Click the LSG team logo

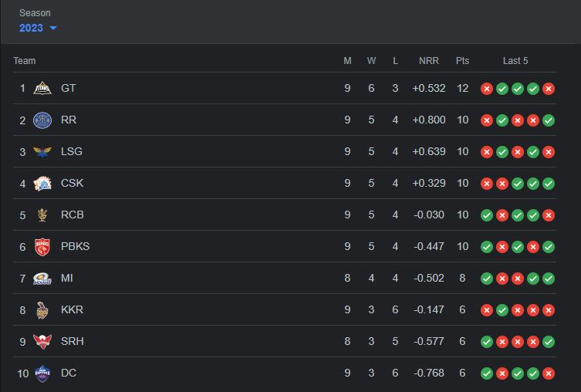tap(42, 152)
